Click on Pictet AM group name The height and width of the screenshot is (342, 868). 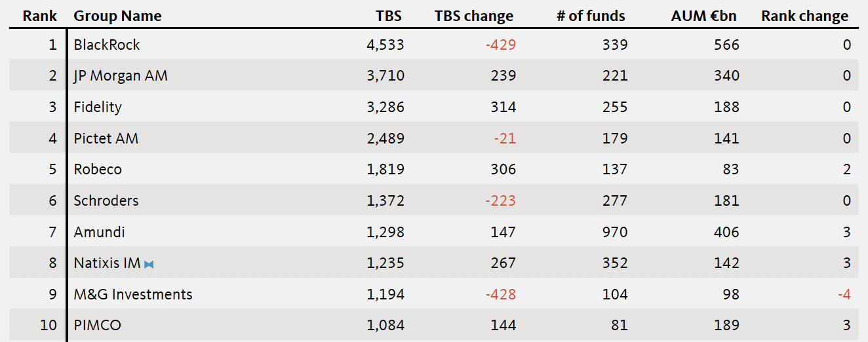pyautogui.click(x=106, y=138)
